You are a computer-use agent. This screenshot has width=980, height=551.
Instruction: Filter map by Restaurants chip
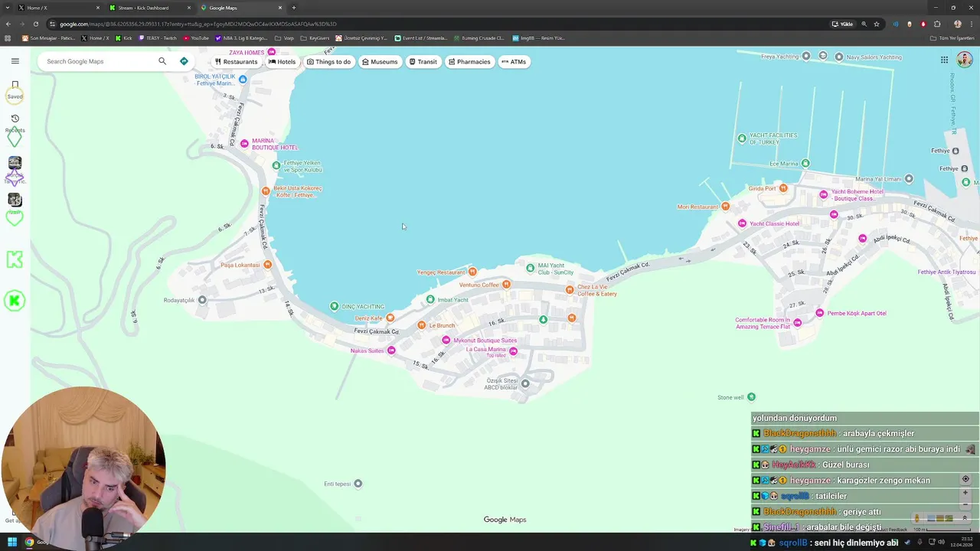(236, 62)
